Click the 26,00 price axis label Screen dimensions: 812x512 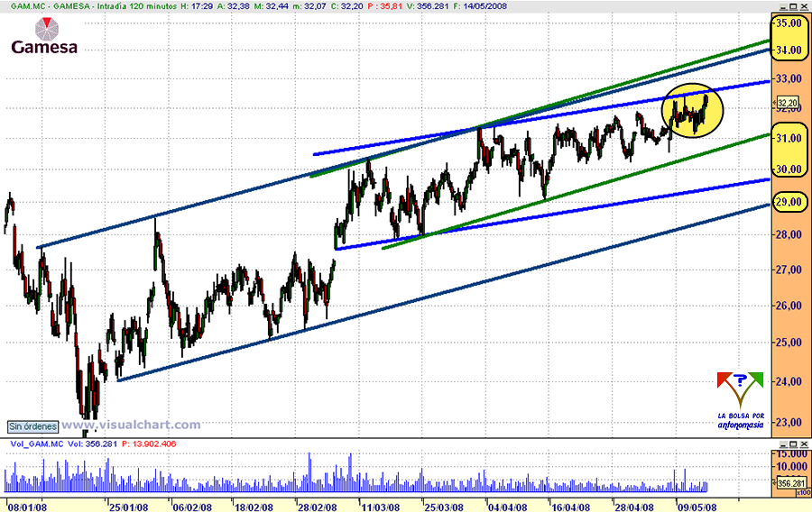[x=789, y=306]
